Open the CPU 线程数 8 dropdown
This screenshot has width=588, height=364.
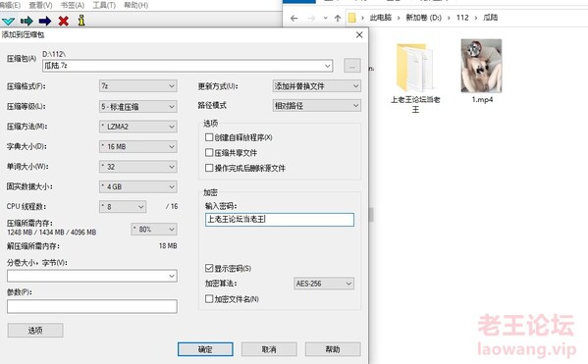point(123,207)
